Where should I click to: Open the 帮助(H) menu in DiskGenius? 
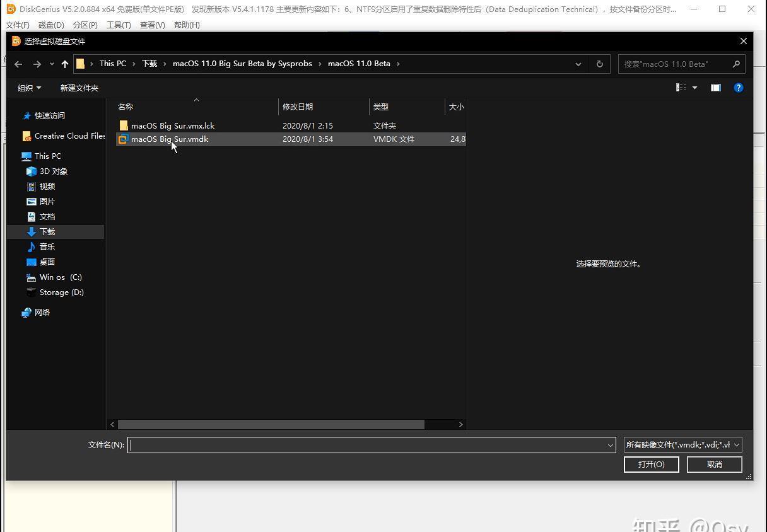(x=186, y=25)
